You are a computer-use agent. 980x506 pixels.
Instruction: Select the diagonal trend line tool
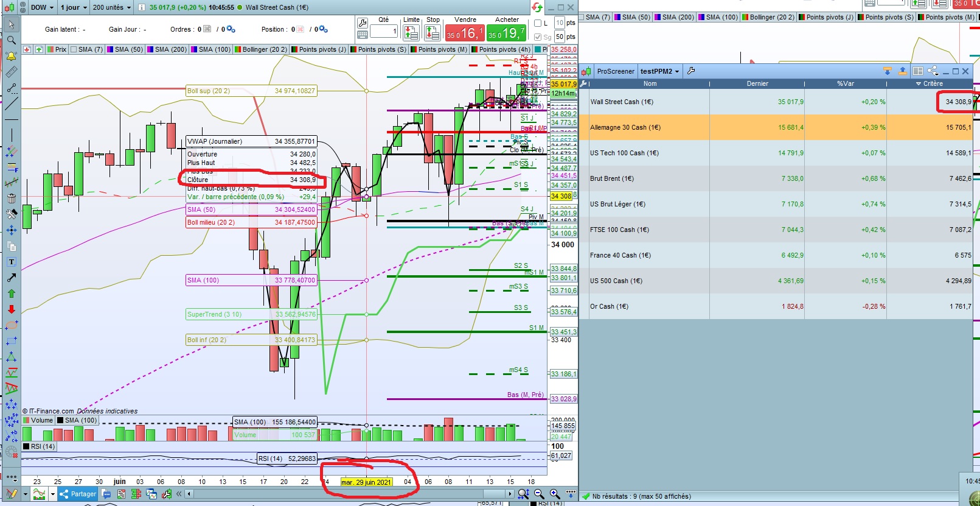(x=11, y=104)
